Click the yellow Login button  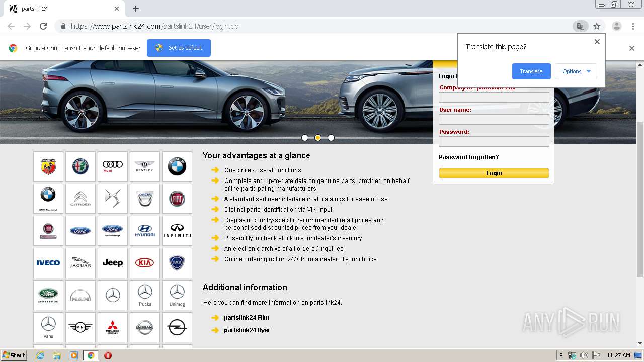[494, 173]
